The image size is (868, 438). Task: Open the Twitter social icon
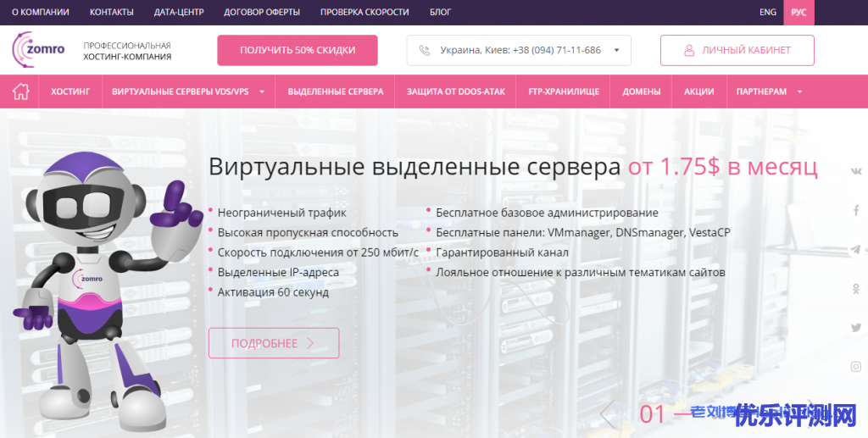(x=856, y=328)
